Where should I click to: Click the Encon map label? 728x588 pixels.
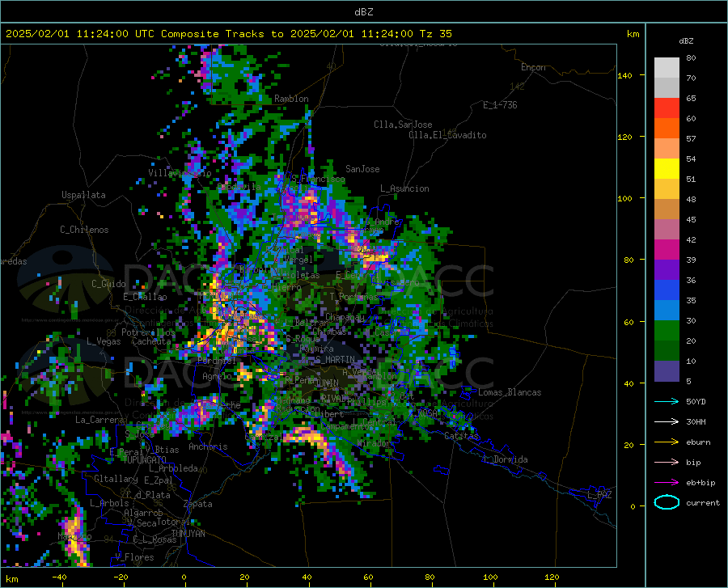click(x=533, y=67)
